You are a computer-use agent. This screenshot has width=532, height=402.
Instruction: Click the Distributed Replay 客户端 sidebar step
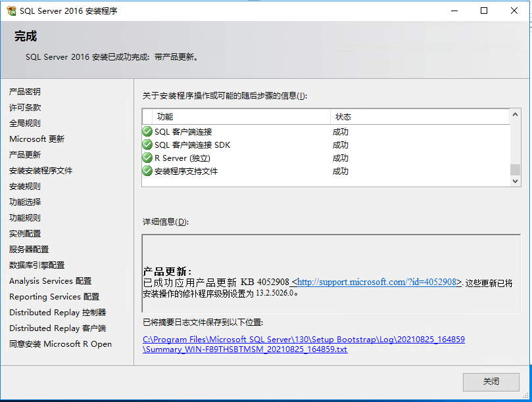coord(58,328)
